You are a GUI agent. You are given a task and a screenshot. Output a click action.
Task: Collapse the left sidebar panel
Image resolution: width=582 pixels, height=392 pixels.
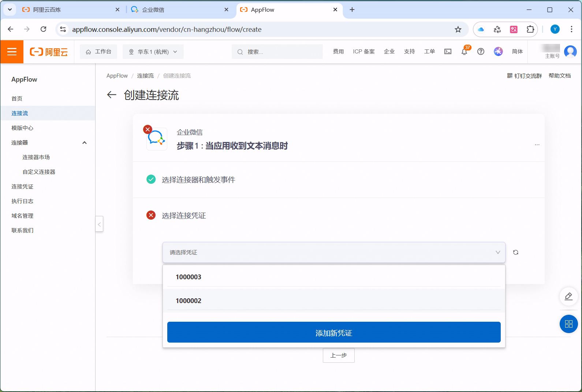coord(99,224)
